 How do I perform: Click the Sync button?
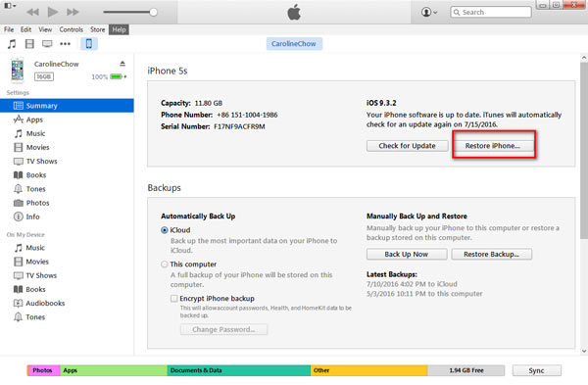[x=537, y=370]
